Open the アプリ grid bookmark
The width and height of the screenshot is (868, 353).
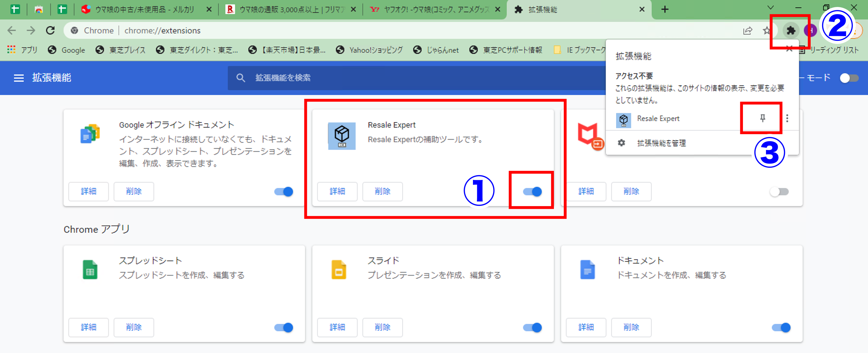click(x=22, y=50)
